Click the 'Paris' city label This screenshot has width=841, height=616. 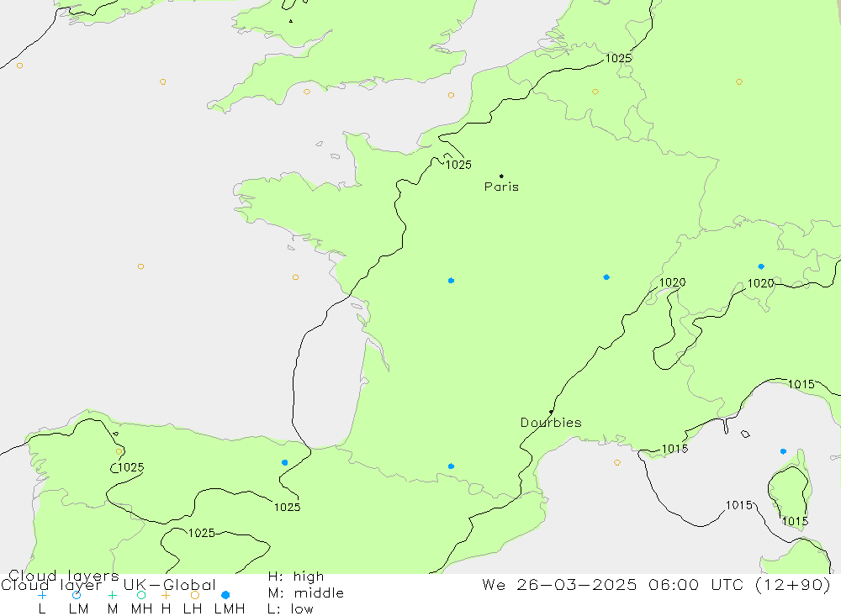(x=501, y=187)
